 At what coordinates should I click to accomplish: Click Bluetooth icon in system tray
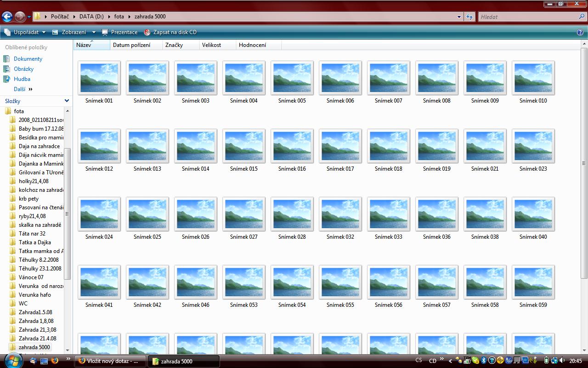tap(484, 361)
